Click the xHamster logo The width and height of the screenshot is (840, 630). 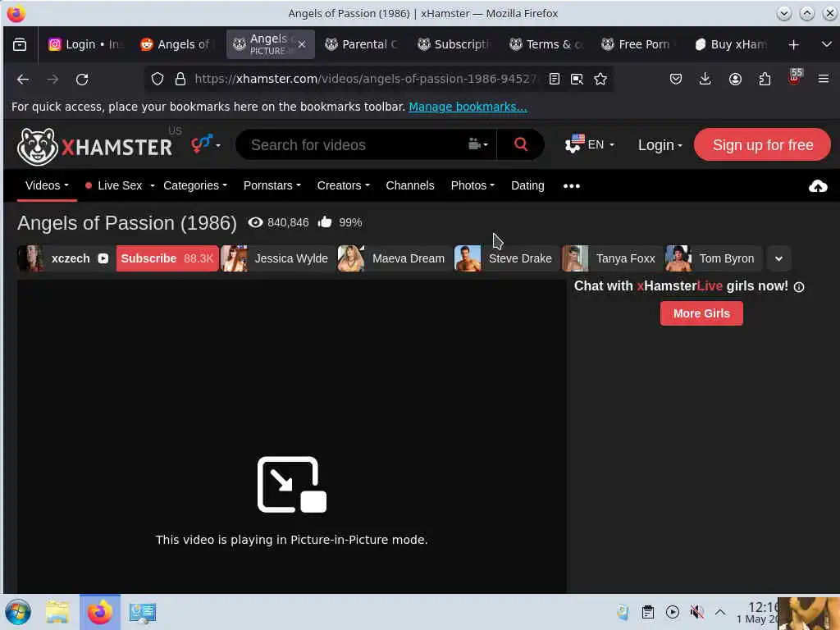[94, 146]
